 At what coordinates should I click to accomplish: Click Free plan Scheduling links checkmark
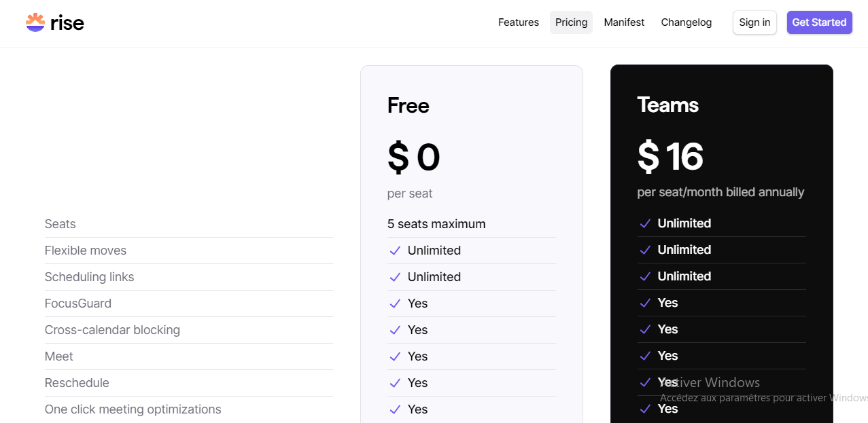point(395,277)
